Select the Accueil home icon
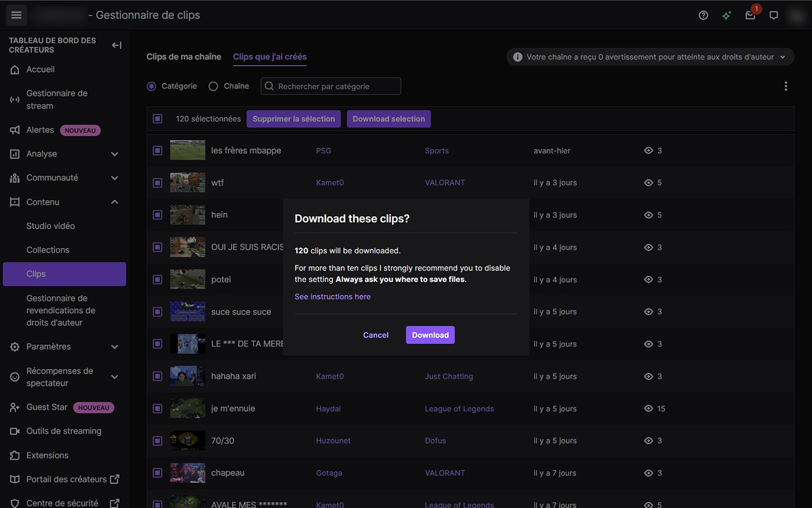 14,69
